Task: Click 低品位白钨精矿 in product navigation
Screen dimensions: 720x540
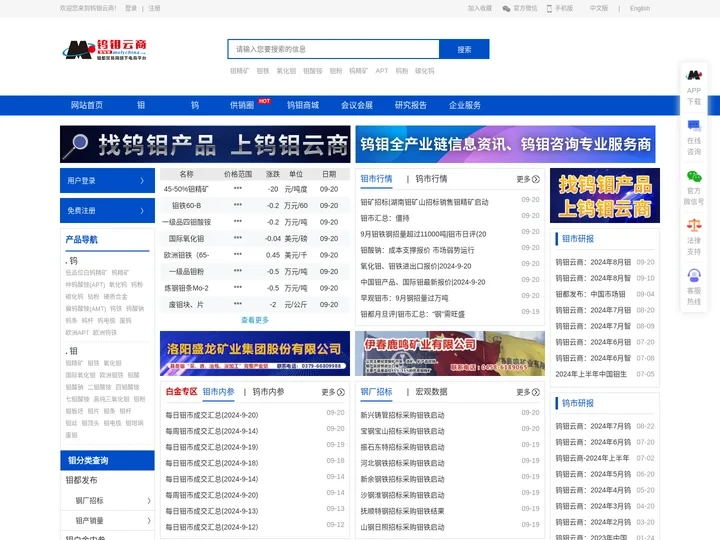Action: click(x=86, y=273)
